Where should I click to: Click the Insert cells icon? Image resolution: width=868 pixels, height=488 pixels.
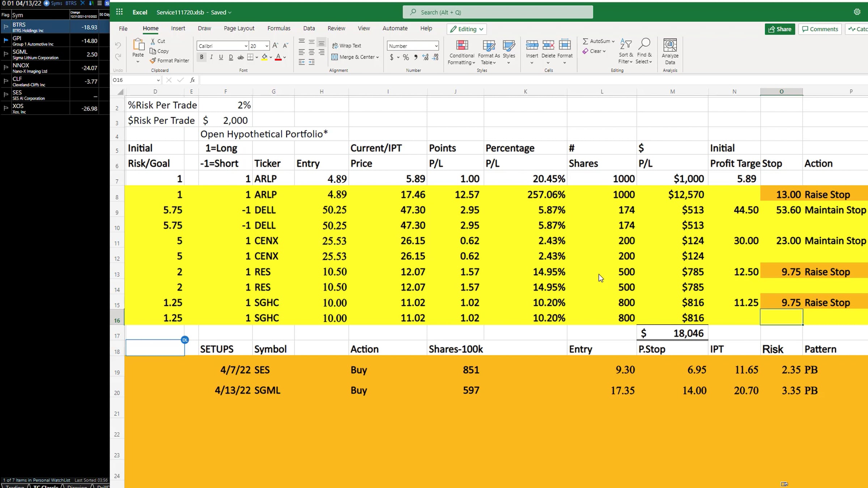pos(532,45)
